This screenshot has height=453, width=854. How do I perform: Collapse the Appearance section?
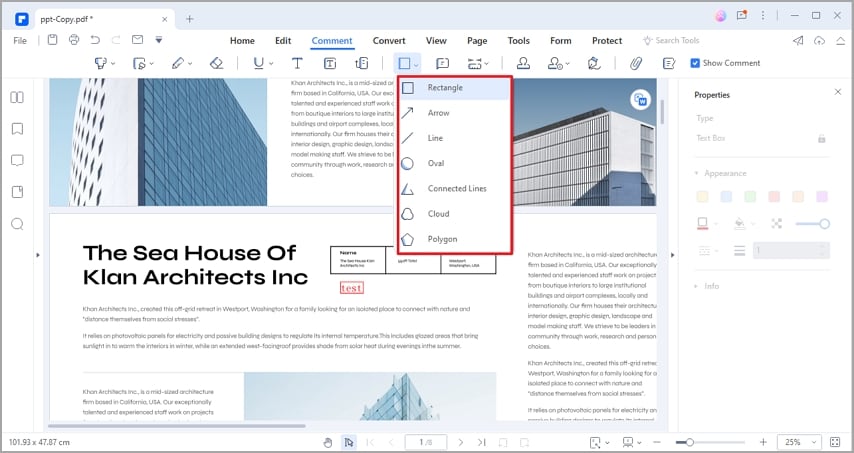click(x=697, y=173)
